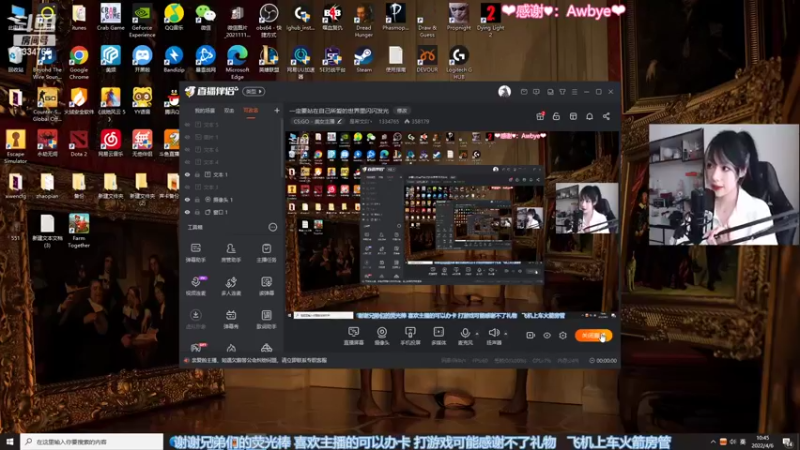This screenshot has width=800, height=450.
Task: Open the hamburger menu in title bar
Action: [574, 92]
